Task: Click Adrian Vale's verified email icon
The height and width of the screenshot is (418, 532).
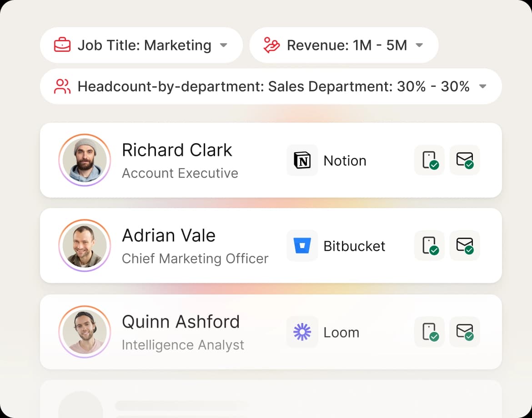Action: coord(465,246)
